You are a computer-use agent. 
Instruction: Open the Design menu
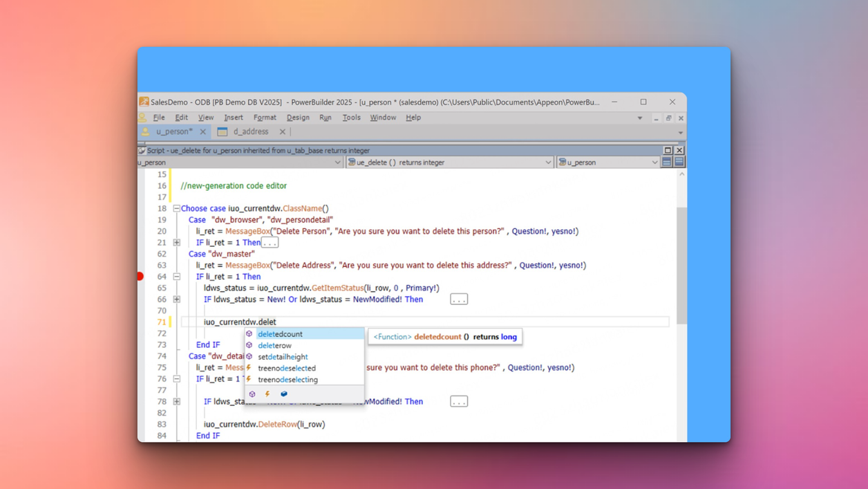tap(298, 118)
